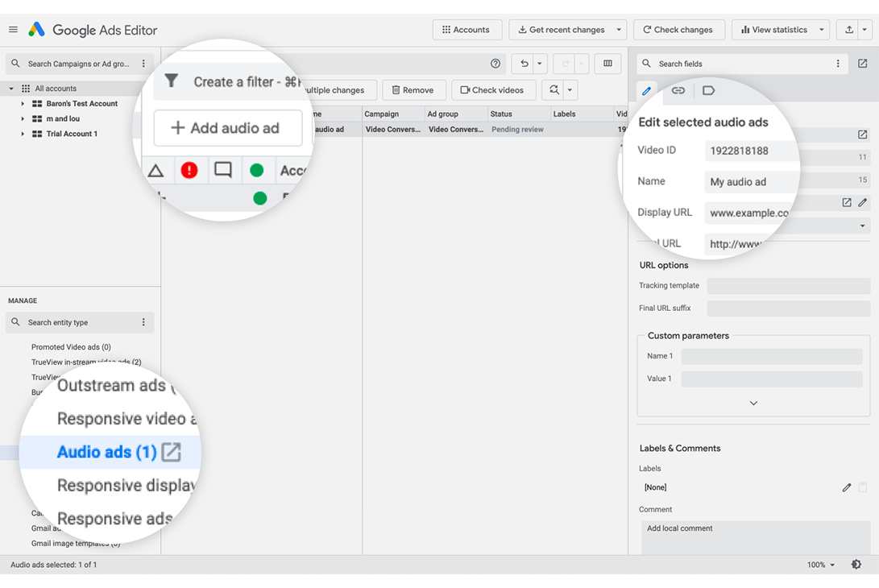This screenshot has height=588, width=879.
Task: Switch to the link URL tab
Action: (678, 91)
